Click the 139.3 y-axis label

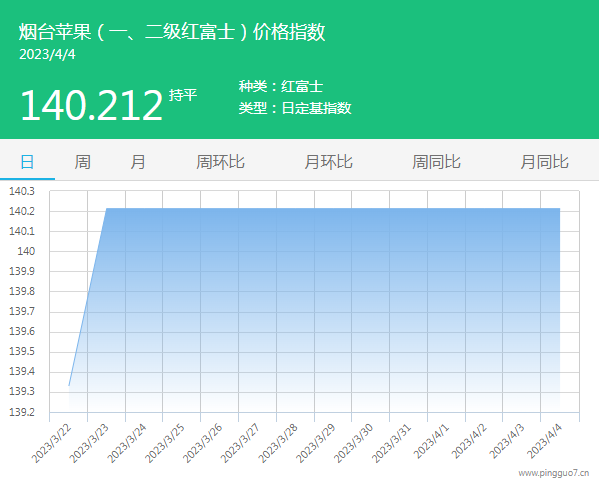[22, 392]
